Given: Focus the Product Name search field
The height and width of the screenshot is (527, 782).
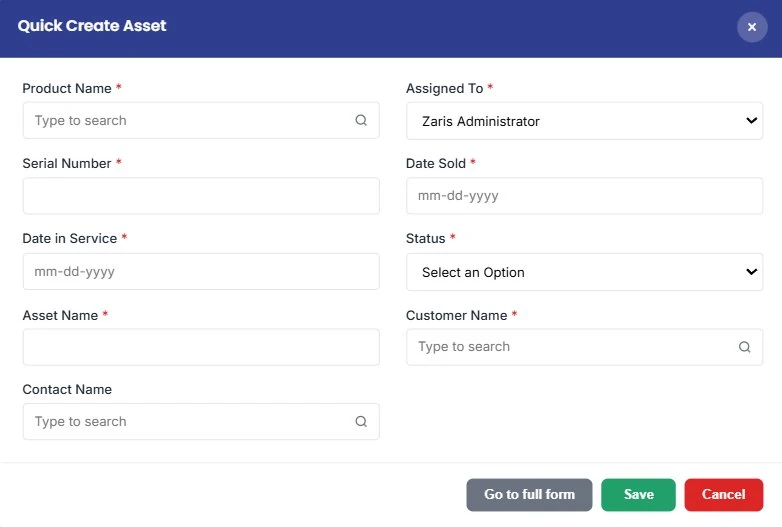Looking at the screenshot, I should tap(201, 121).
